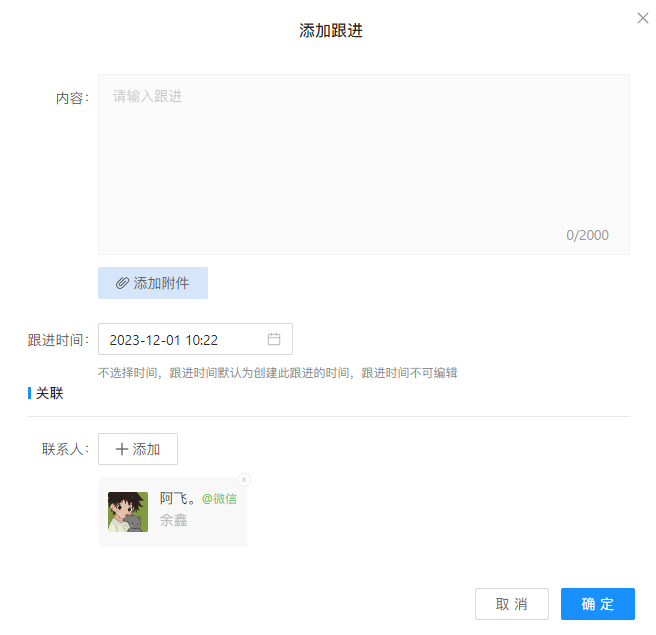Close the 添加跟进 dialog with X icon

tap(643, 18)
